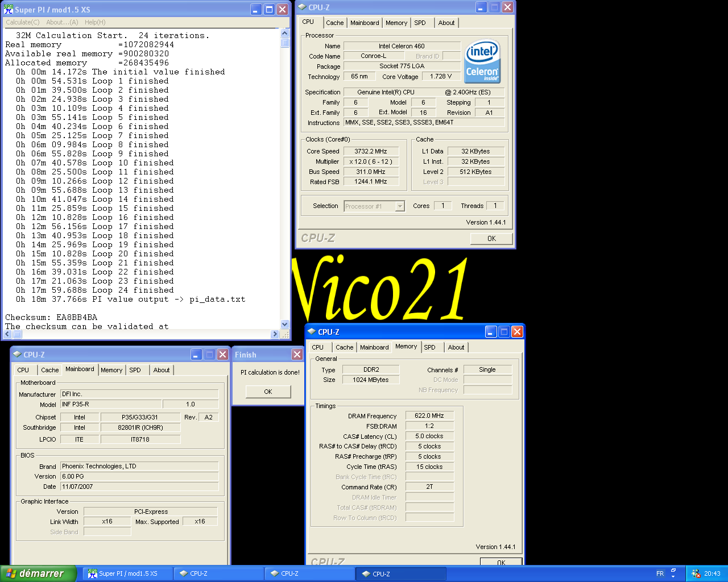The height and width of the screenshot is (582, 728).
Task: Click Channels # value Single
Action: coord(487,369)
